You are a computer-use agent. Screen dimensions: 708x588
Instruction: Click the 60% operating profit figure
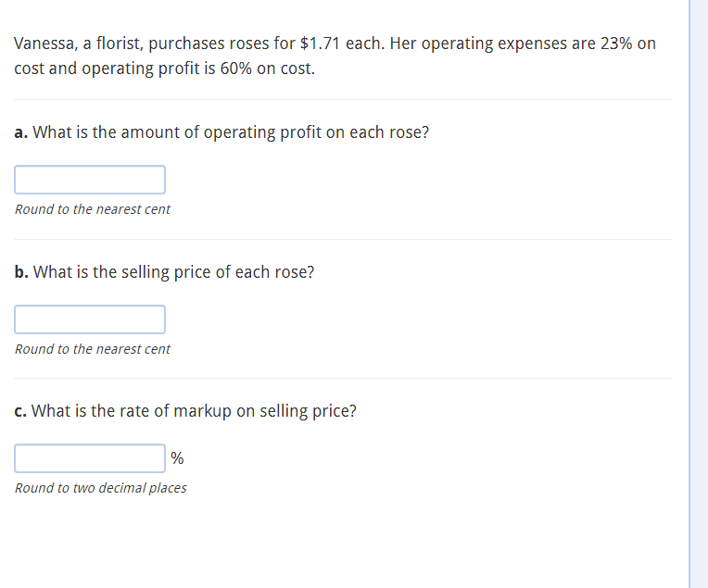click(235, 69)
